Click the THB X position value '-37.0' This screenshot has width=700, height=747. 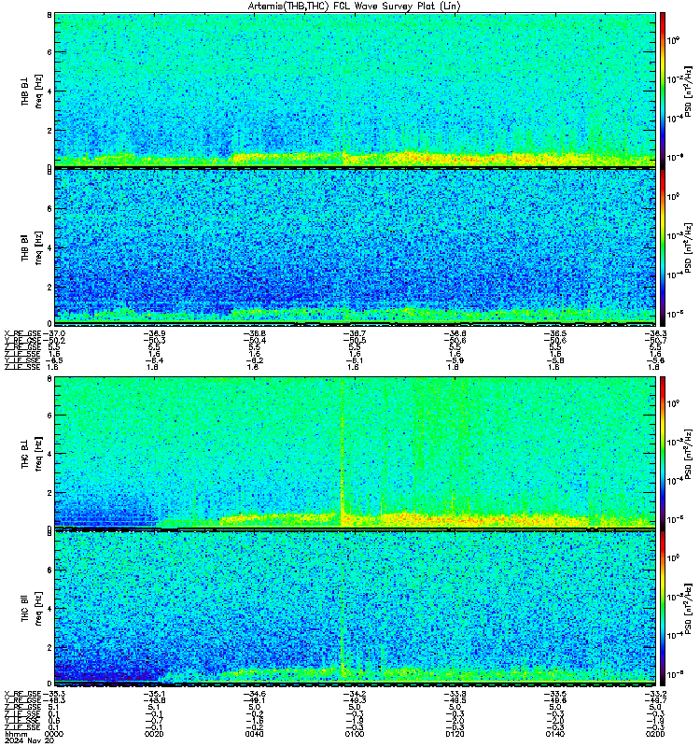tap(54, 333)
